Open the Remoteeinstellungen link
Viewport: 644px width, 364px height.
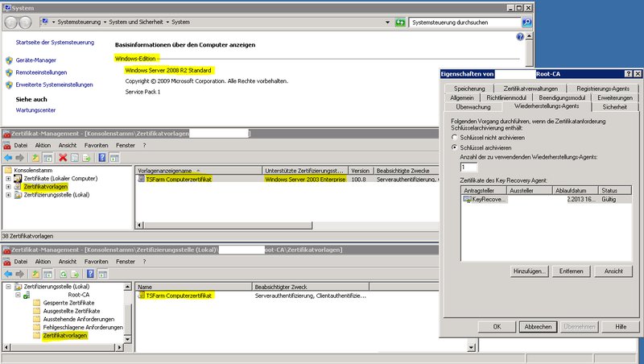(x=41, y=72)
